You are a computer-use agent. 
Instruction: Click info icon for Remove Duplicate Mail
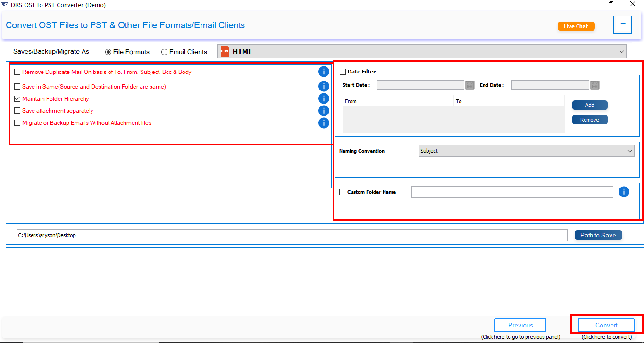[324, 72]
